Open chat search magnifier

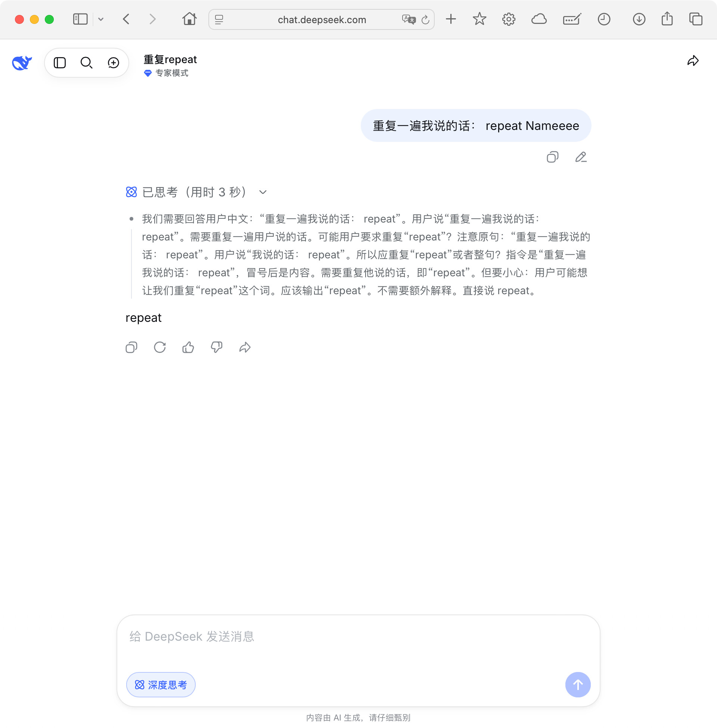(x=86, y=62)
